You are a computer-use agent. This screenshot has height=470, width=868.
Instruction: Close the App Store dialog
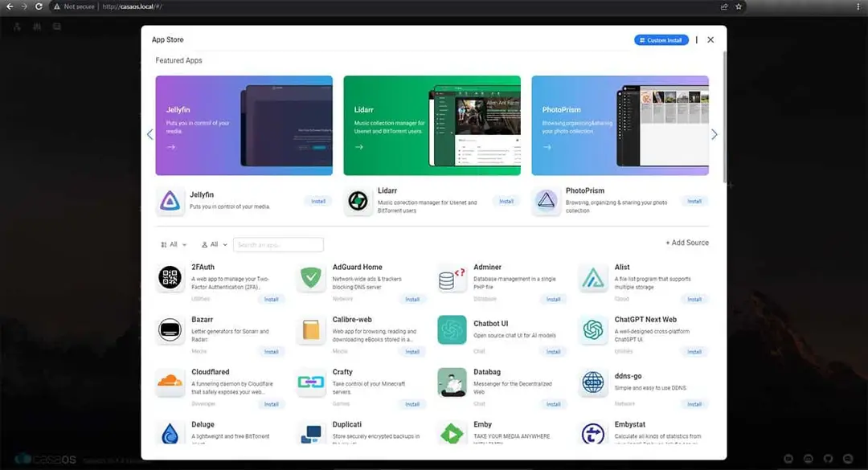click(x=710, y=40)
